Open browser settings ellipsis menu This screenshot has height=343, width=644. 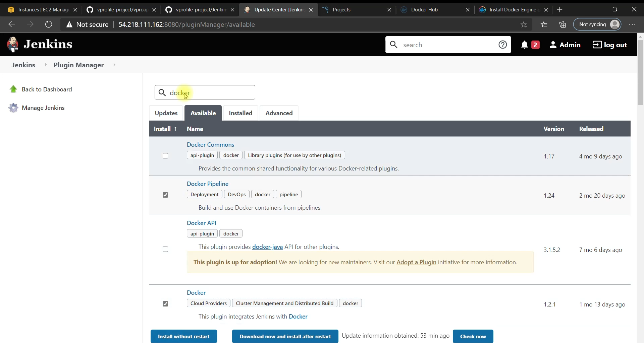point(632,24)
